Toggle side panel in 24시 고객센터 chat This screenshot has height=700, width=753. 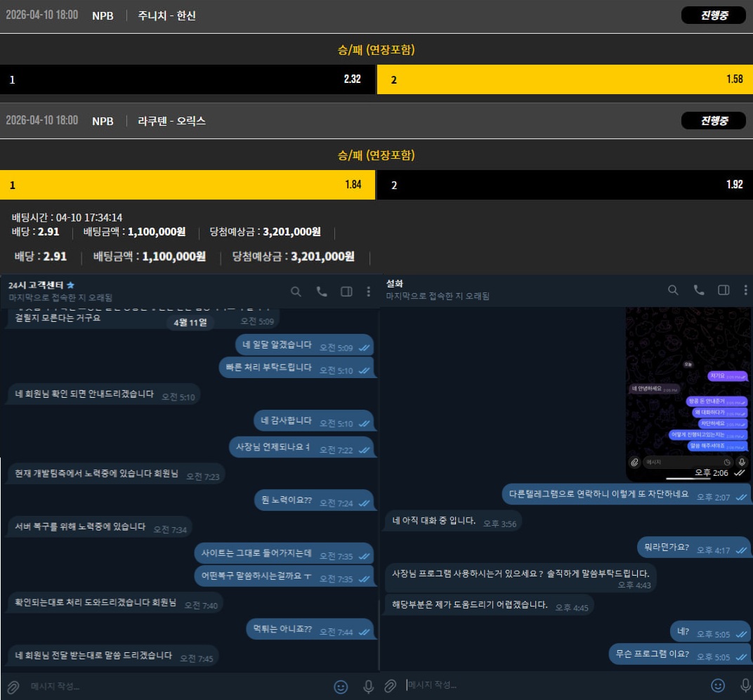346,292
